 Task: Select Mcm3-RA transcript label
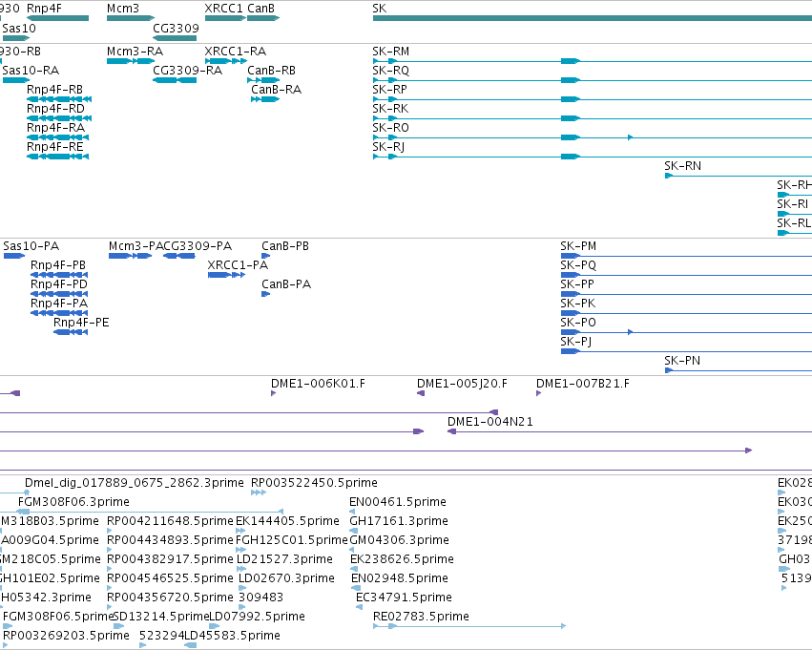135,52
